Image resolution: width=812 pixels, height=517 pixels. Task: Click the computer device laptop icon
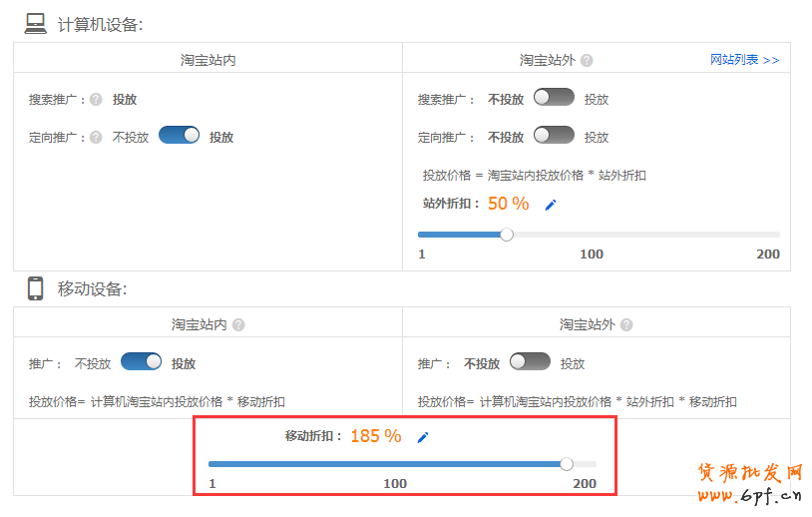(x=36, y=24)
